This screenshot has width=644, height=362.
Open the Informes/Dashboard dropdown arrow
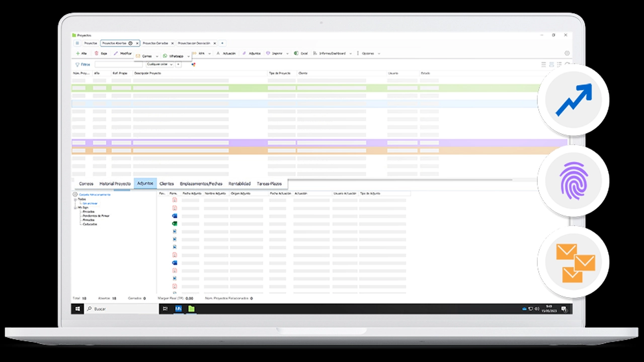pyautogui.click(x=350, y=53)
